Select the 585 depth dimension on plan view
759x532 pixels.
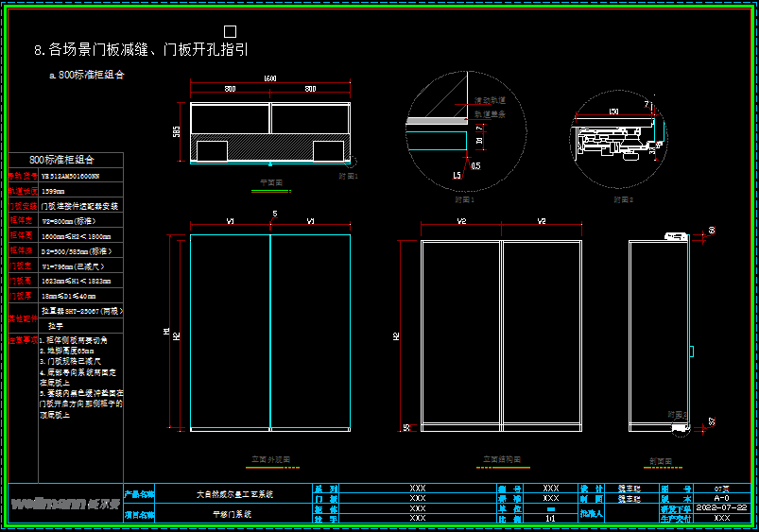coord(177,131)
